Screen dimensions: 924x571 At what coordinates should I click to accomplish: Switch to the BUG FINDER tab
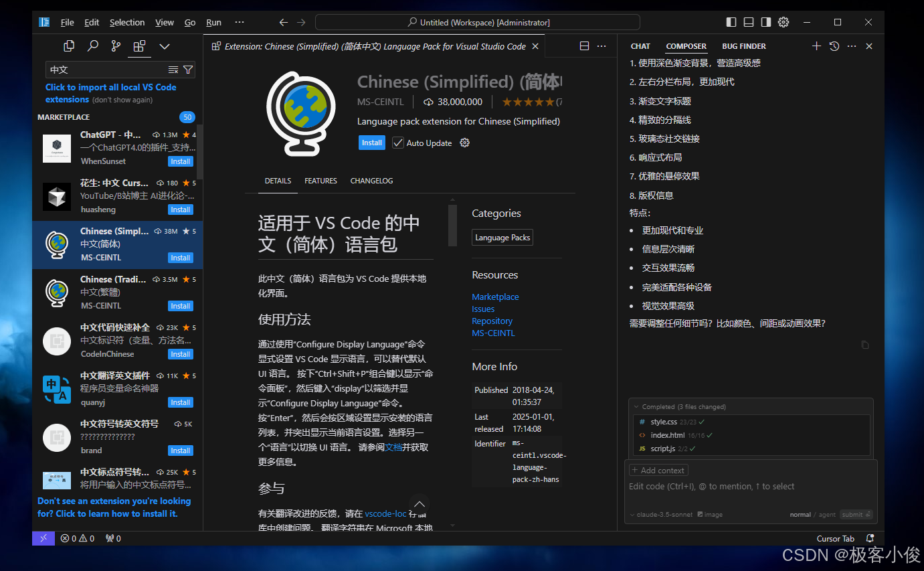coord(744,46)
